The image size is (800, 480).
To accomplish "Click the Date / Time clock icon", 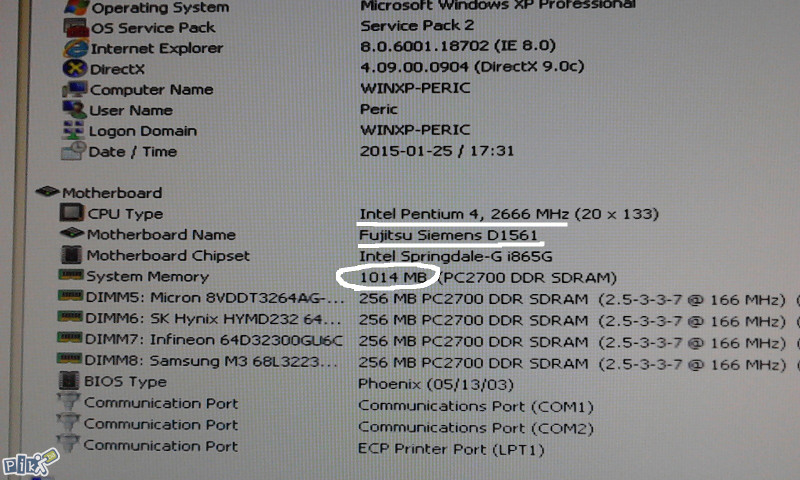I will point(73,151).
